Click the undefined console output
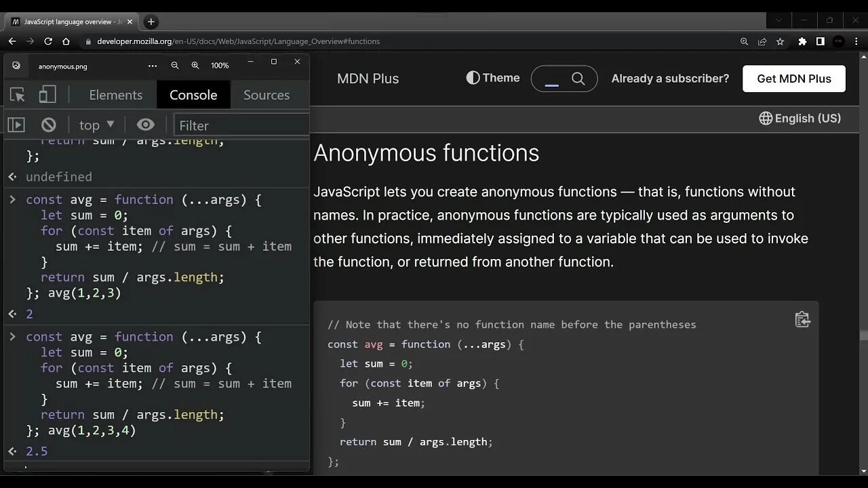Viewport: 868px width, 488px height. (59, 177)
